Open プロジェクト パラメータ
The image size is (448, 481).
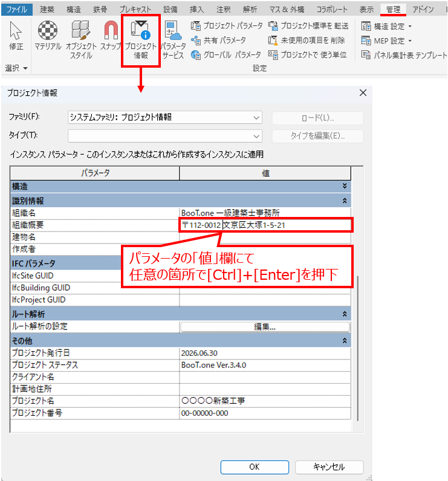[227, 26]
